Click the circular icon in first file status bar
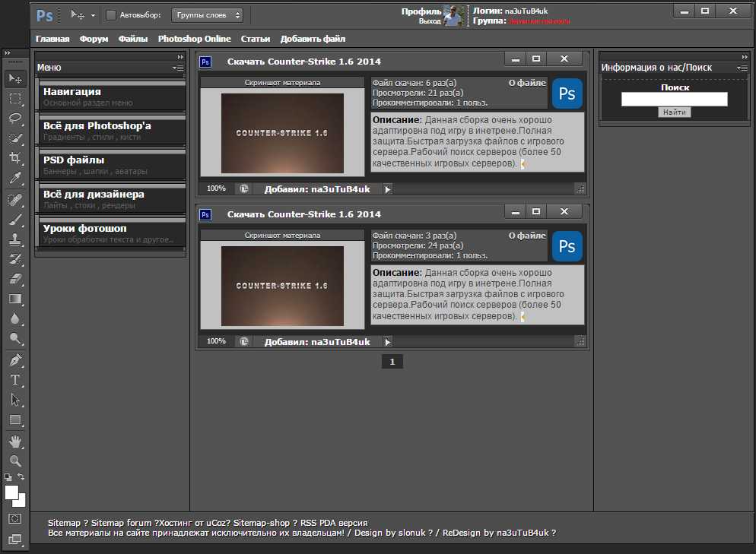The height and width of the screenshot is (554, 756). click(244, 188)
